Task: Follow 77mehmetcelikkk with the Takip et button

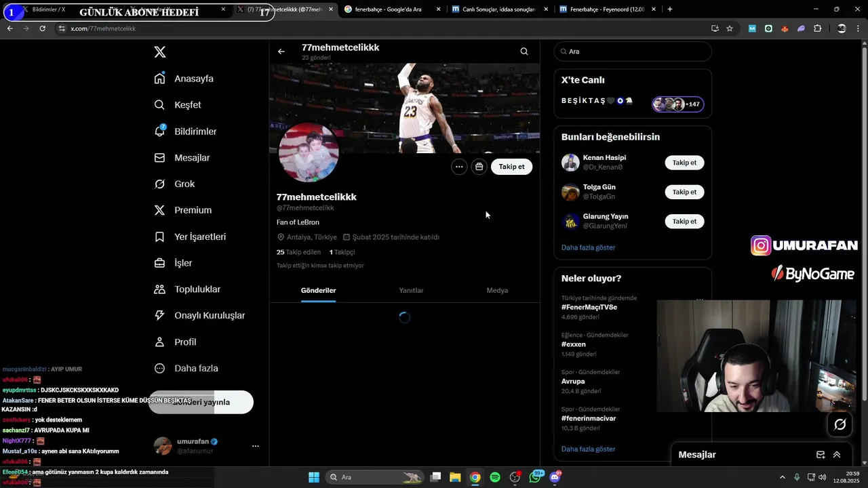Action: 511,167
